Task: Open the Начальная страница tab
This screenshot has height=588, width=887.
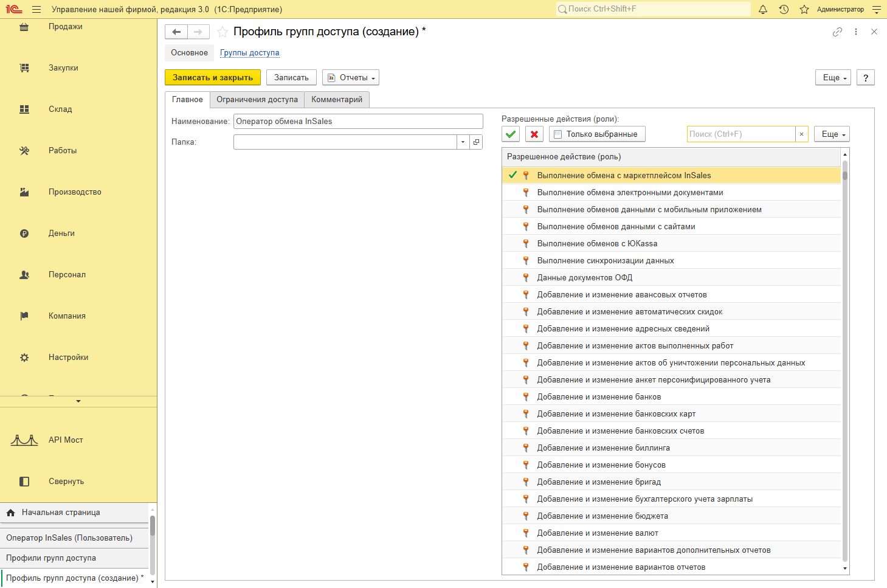Action: (74, 513)
